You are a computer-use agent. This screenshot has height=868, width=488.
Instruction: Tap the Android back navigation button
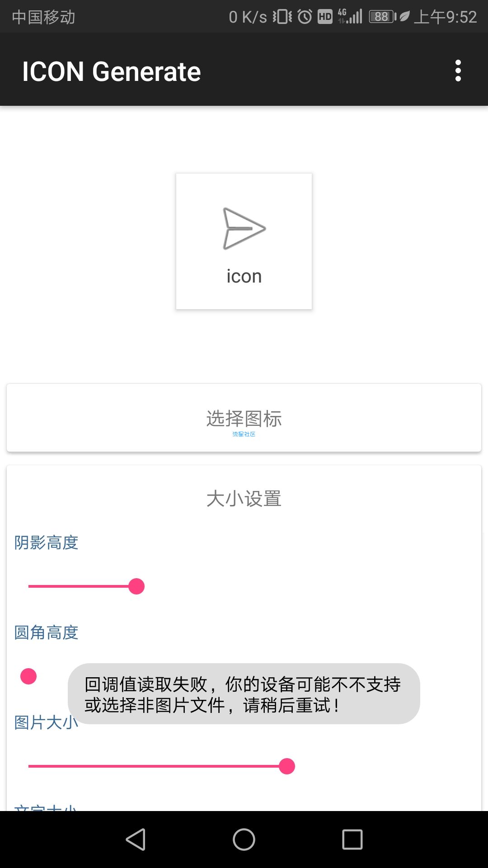coord(136,840)
